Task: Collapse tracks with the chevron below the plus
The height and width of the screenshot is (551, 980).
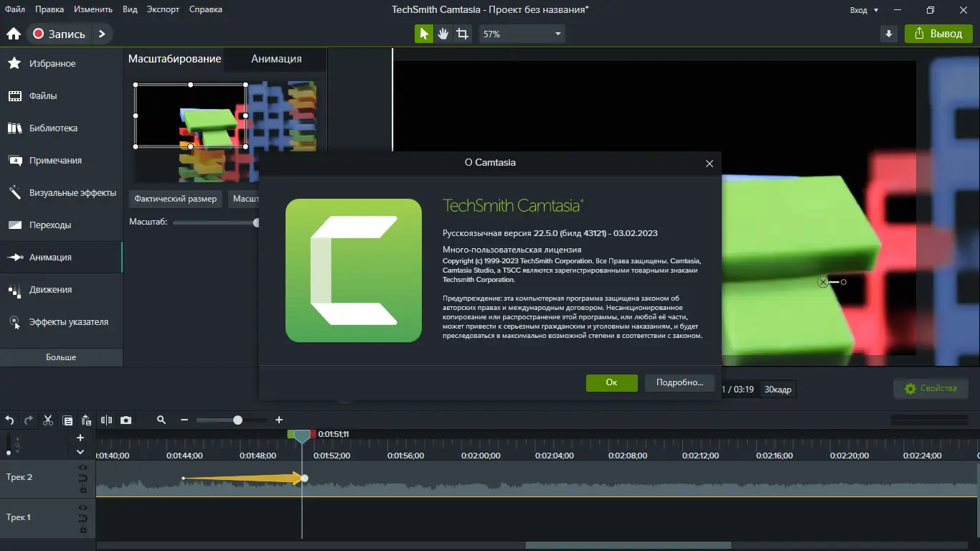Action: pyautogui.click(x=80, y=451)
